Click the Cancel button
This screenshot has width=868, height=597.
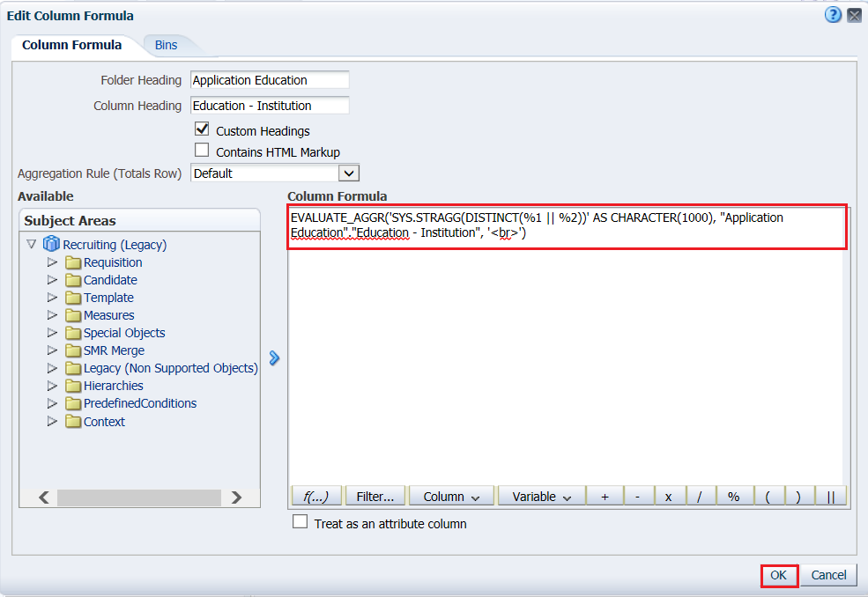pos(828,575)
